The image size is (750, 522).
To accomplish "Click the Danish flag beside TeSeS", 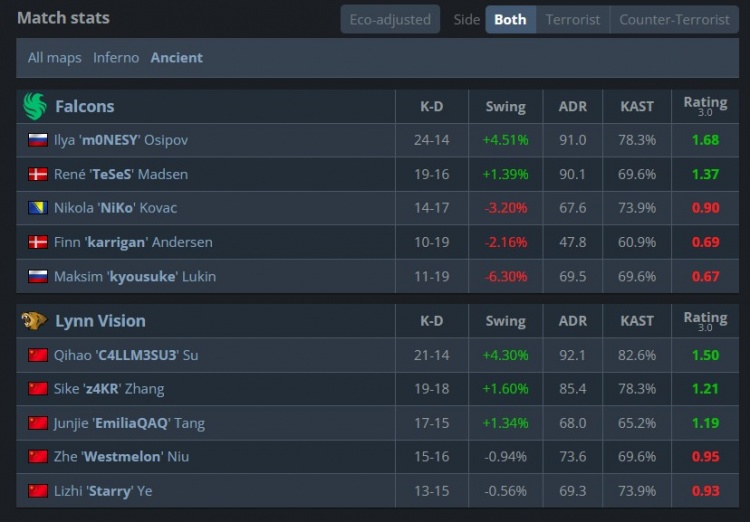I will [38, 174].
